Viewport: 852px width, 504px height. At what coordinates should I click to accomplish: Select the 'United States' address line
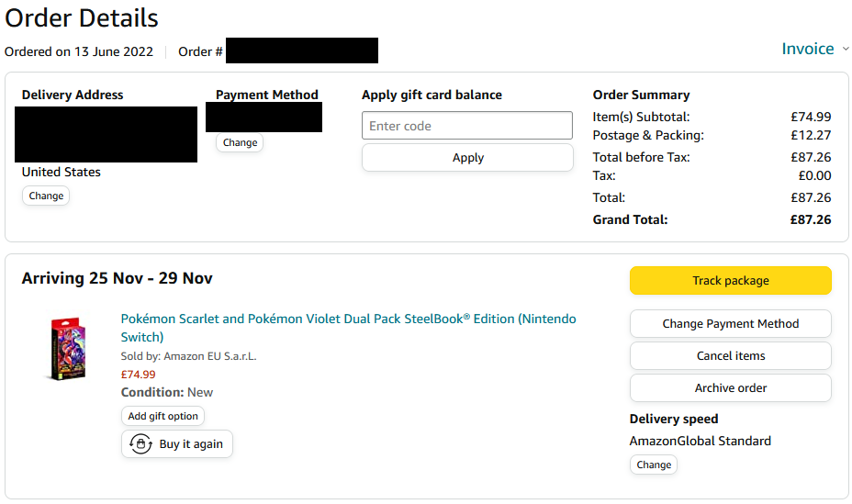pos(61,173)
